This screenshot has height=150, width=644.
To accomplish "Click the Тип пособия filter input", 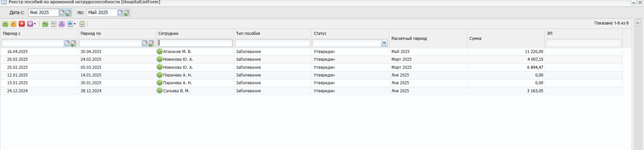I will pos(273,43).
